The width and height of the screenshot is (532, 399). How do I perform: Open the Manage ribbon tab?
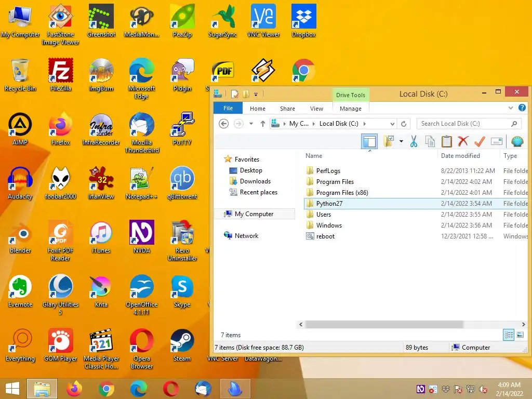click(x=351, y=109)
